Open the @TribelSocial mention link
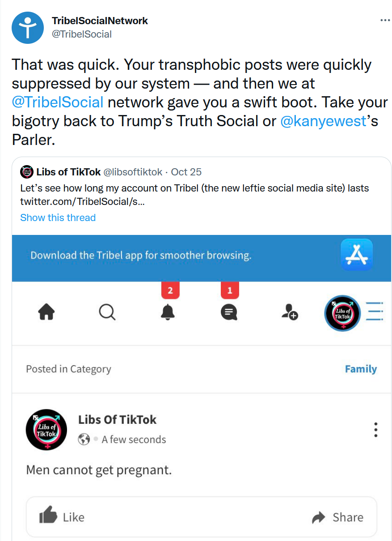The width and height of the screenshot is (392, 541). point(58,102)
